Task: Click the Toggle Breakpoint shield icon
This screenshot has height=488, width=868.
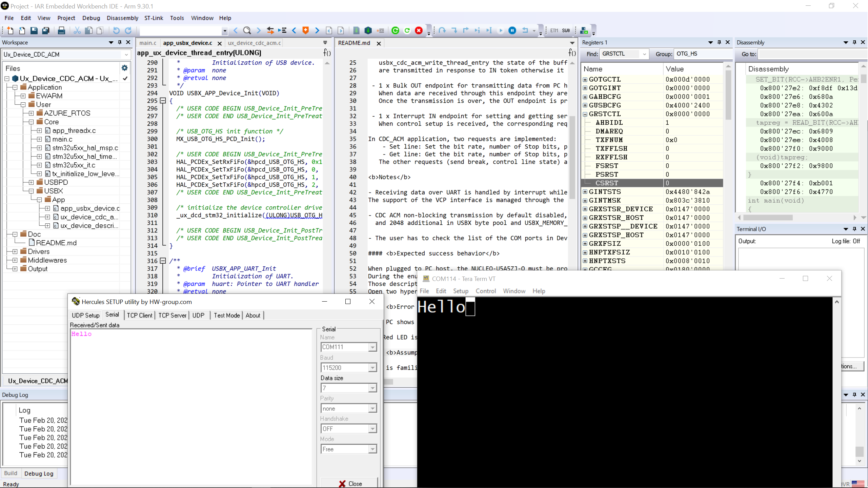Action: (x=305, y=30)
